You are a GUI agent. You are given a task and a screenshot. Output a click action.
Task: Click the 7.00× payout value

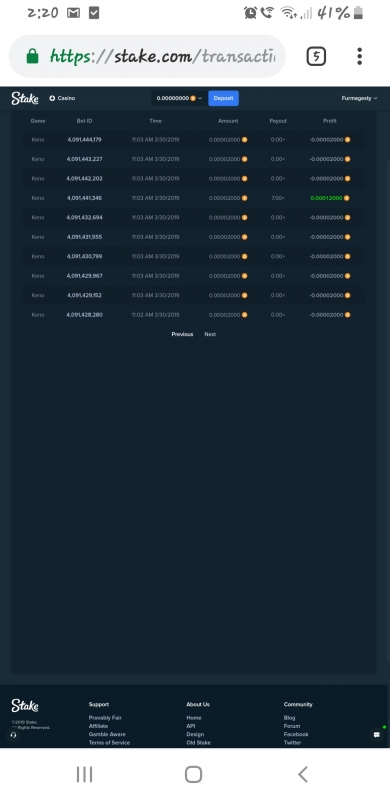click(x=278, y=198)
